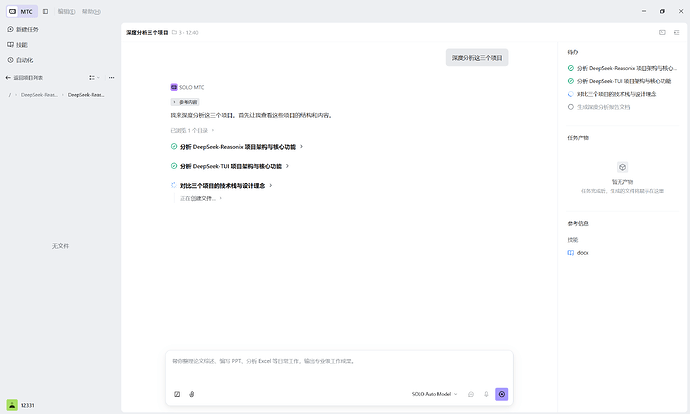Click in-progress todo 对比三个项目 in right panel
Screen dimensions: 690x414
(x=612, y=94)
